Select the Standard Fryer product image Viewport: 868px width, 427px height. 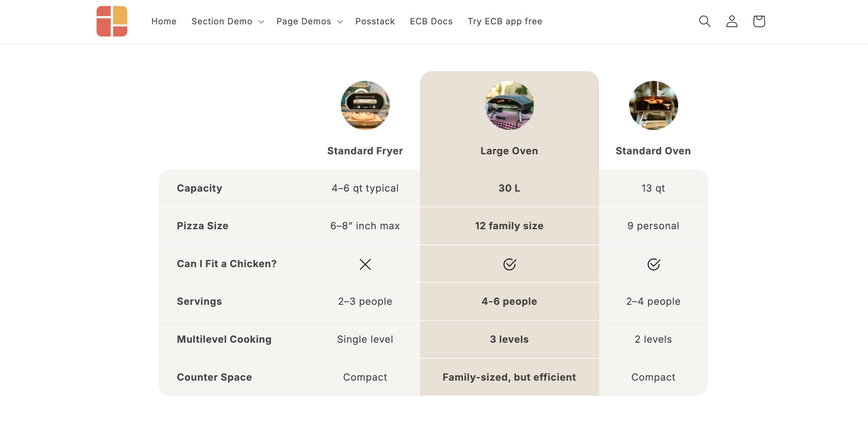coord(365,105)
